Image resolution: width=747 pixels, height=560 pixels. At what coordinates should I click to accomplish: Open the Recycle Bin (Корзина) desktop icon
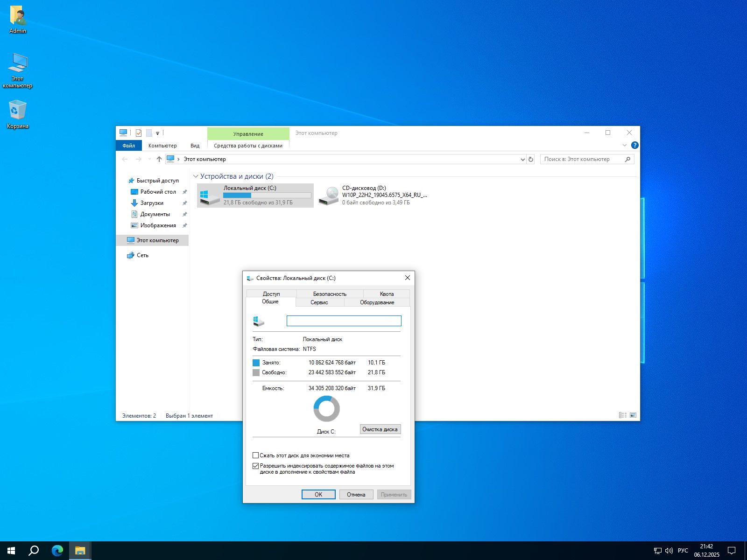click(18, 114)
